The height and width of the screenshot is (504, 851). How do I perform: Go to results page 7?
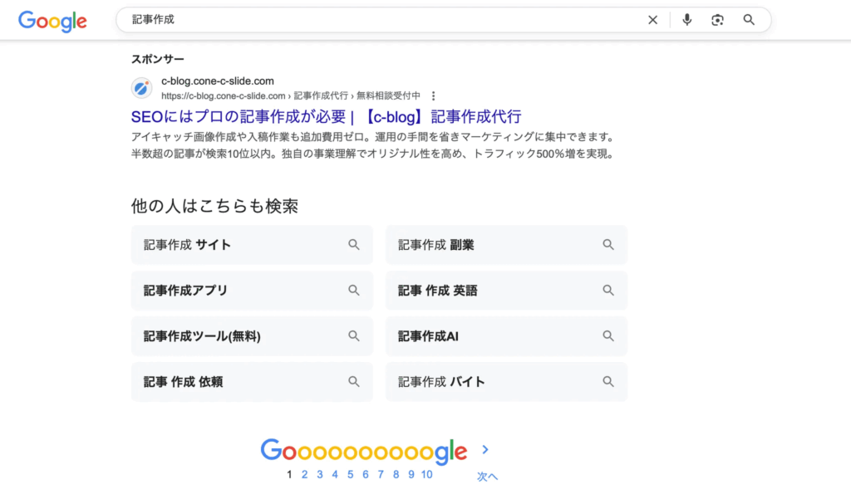point(381,475)
